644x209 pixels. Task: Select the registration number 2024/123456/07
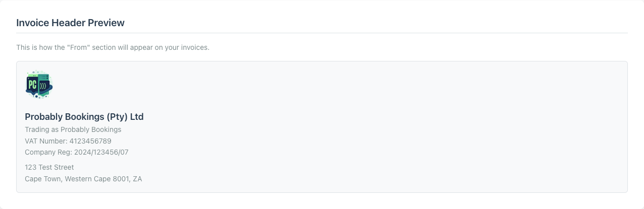pyautogui.click(x=101, y=152)
